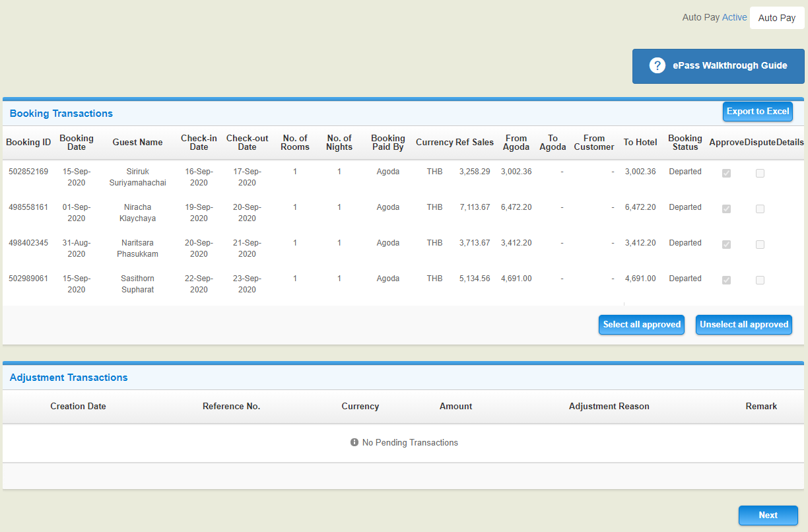Image resolution: width=808 pixels, height=532 pixels.
Task: Toggle Approve checkbox for Sasithorn Supharat booking
Action: [727, 280]
